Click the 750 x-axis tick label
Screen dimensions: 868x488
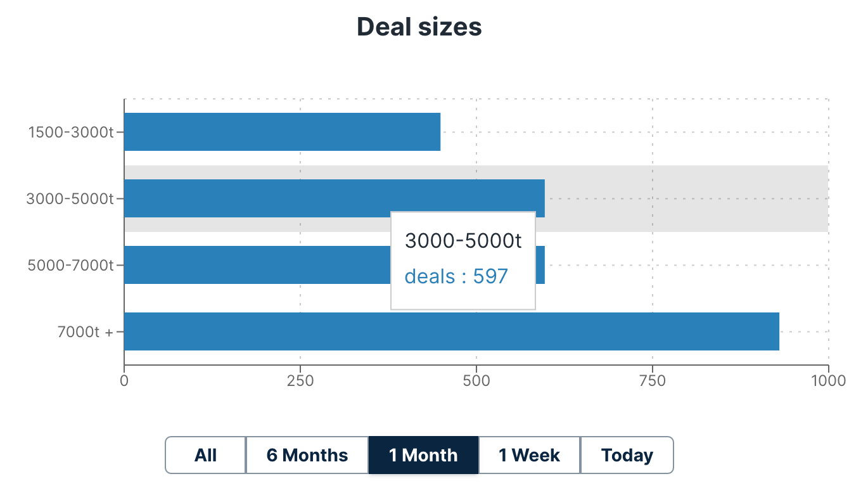click(x=653, y=381)
